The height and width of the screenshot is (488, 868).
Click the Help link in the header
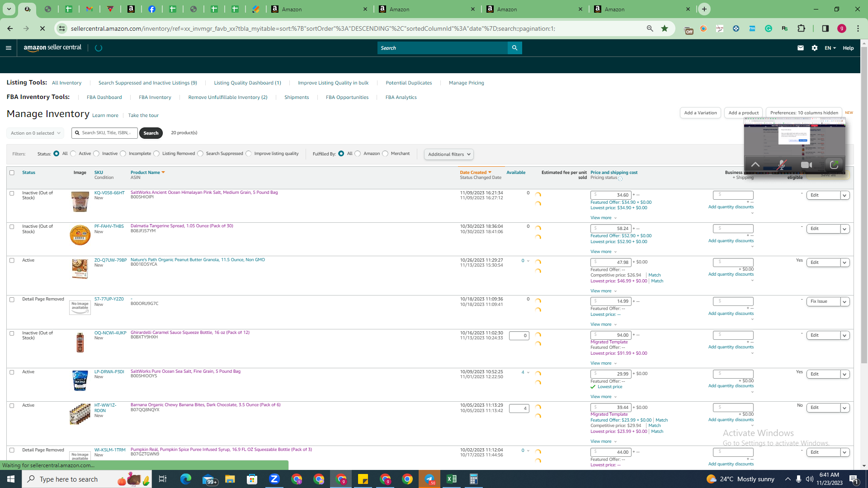848,48
